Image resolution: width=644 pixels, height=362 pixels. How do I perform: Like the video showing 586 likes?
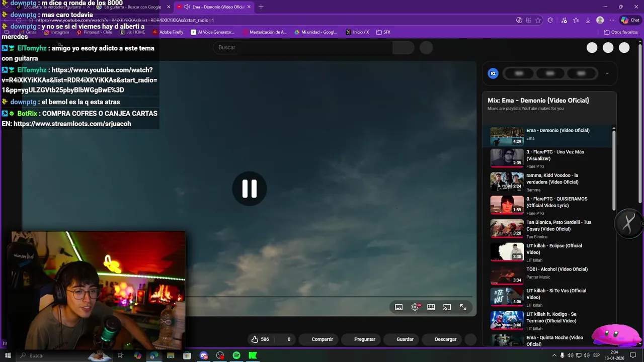click(x=260, y=339)
